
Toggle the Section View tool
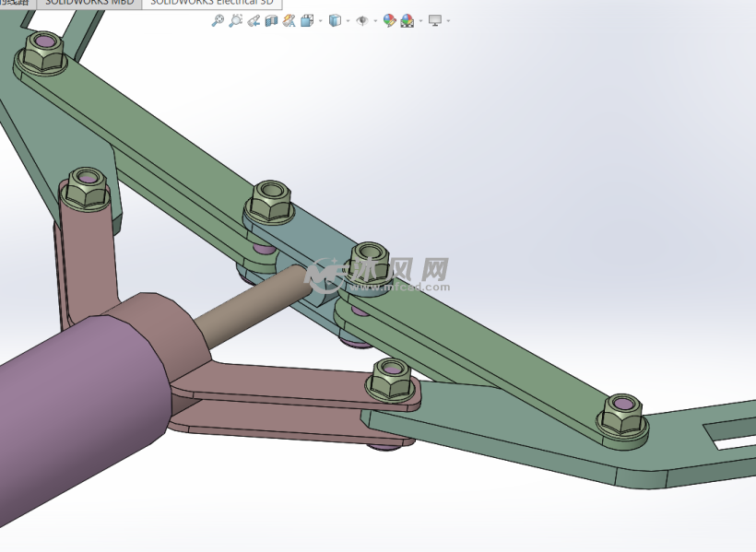click(271, 20)
